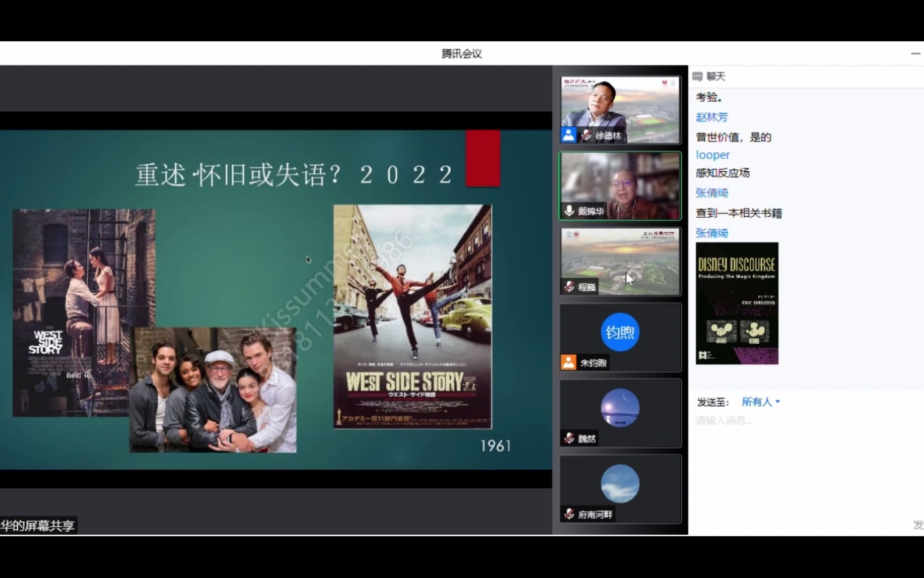Click 程巍's muted microphone icon
Viewport: 924px width, 578px height.
pos(569,287)
